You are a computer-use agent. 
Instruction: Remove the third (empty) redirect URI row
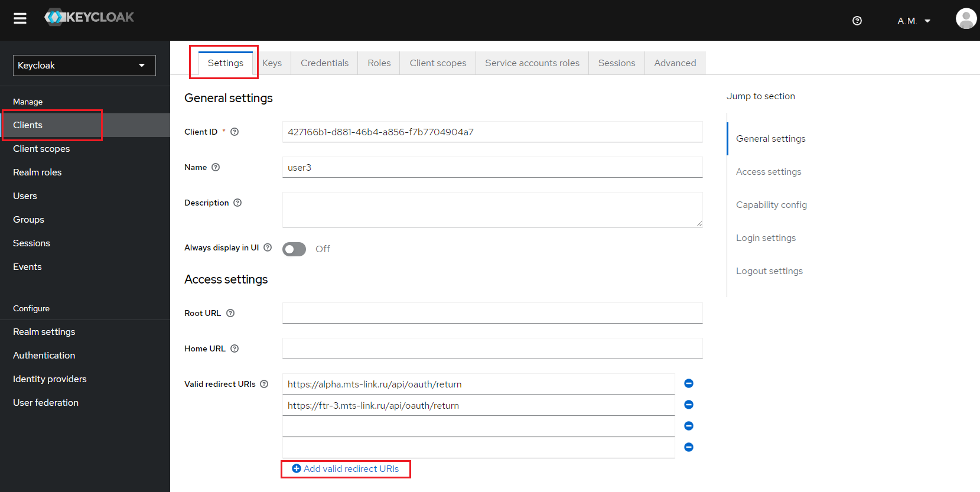689,426
